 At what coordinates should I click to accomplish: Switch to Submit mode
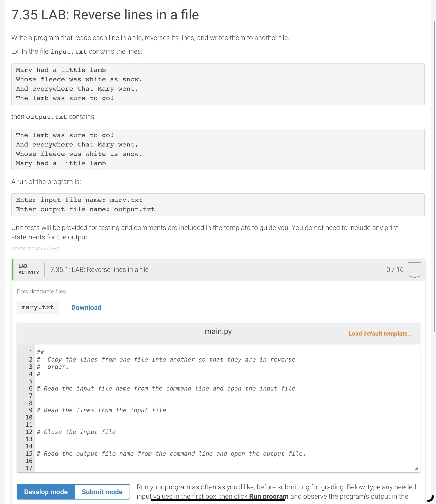click(102, 492)
